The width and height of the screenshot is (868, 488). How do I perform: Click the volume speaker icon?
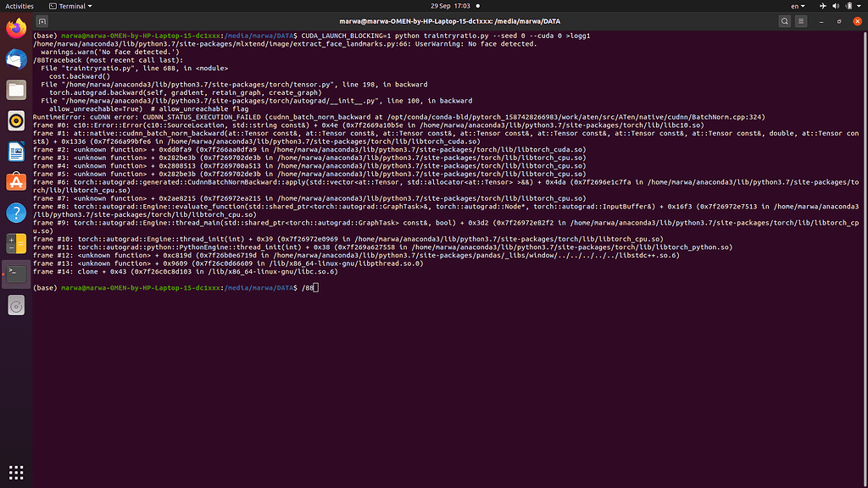coord(836,6)
